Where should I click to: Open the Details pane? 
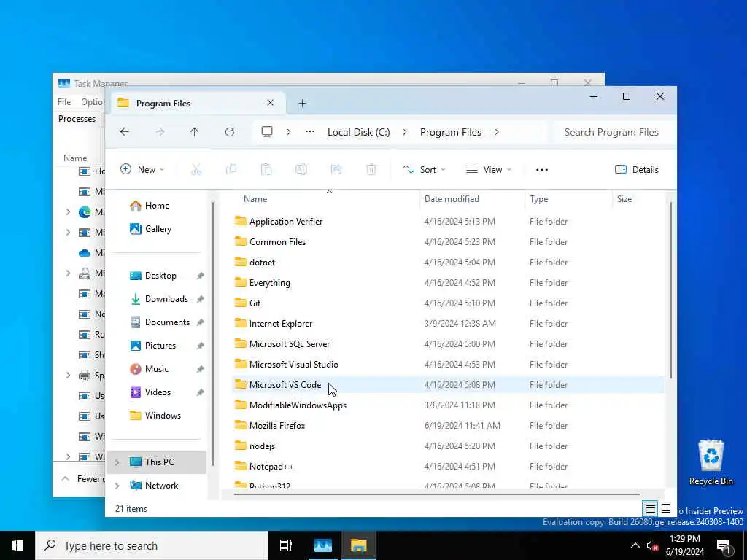(x=636, y=169)
